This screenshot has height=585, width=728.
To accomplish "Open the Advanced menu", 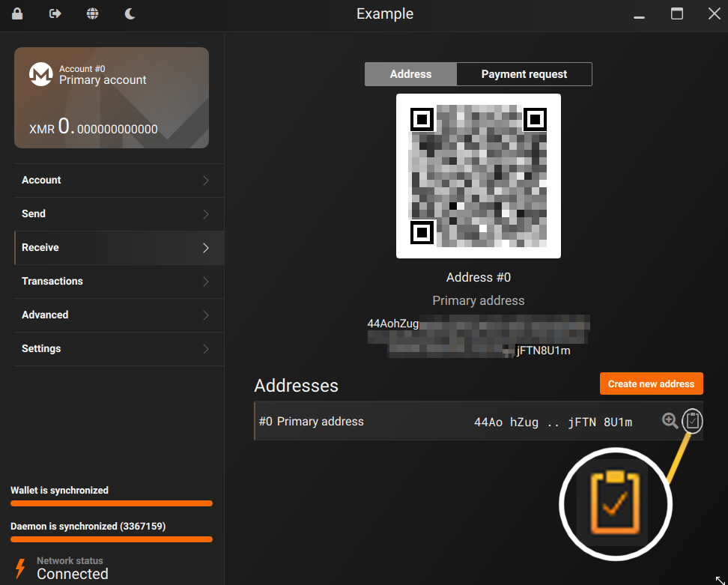I will point(119,315).
